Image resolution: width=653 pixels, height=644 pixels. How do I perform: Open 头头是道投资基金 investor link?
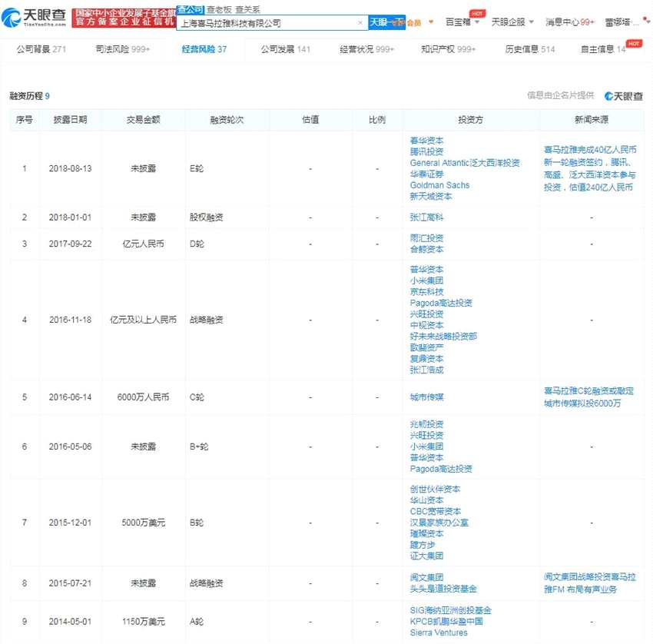click(443, 589)
